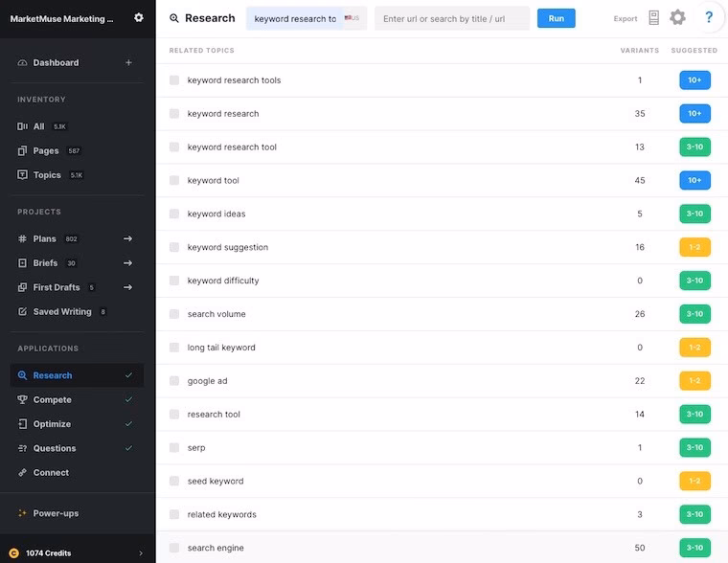The height and width of the screenshot is (563, 728).
Task: Tick the checkbox beside search volume
Action: point(174,314)
